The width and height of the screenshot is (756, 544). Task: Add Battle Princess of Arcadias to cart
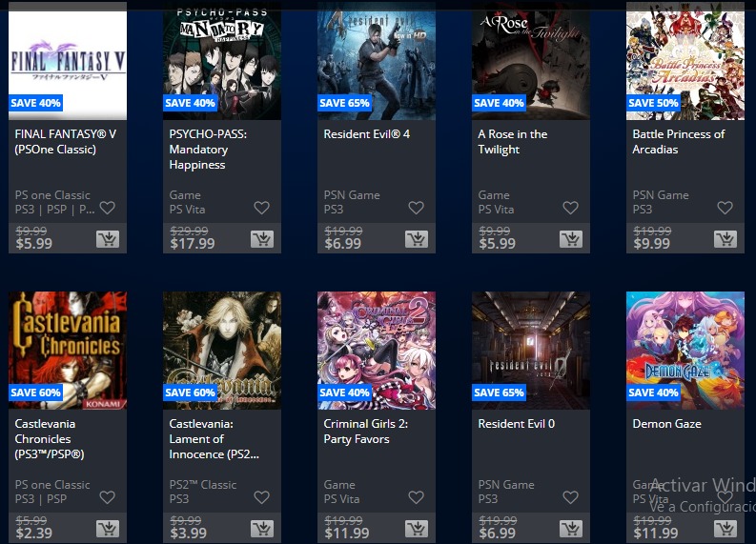(725, 239)
